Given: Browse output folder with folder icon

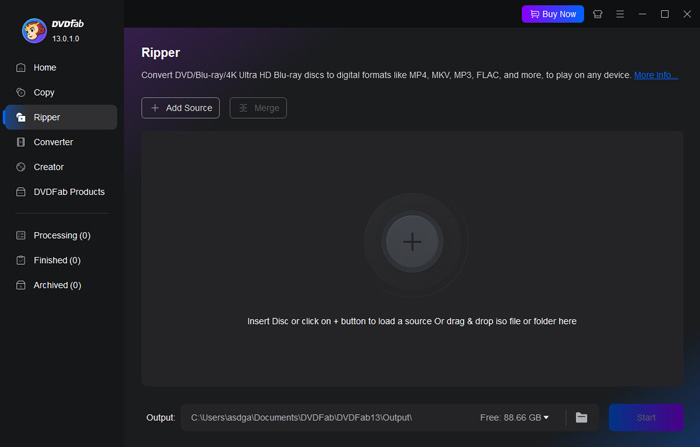Looking at the screenshot, I should [581, 418].
